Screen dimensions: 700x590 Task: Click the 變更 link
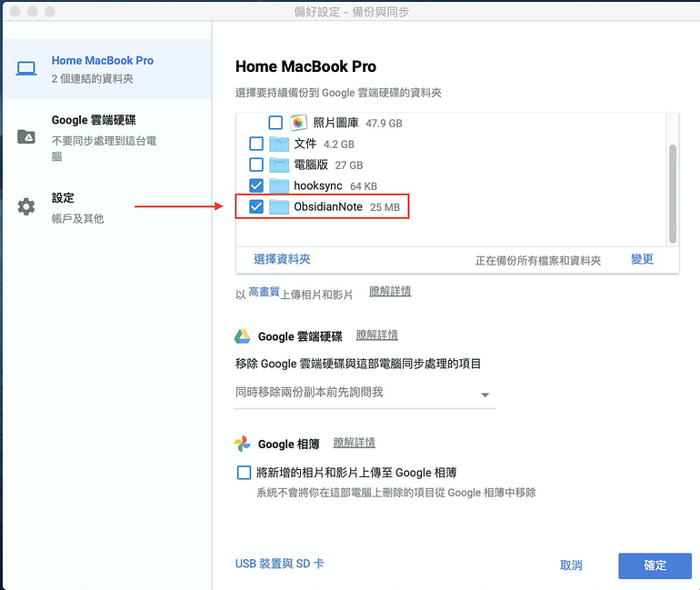pyautogui.click(x=642, y=259)
